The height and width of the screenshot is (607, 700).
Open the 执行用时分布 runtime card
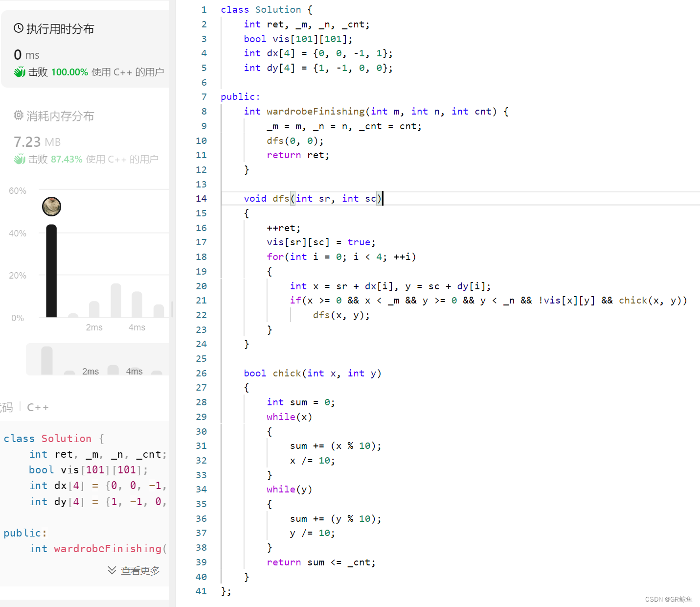86,49
